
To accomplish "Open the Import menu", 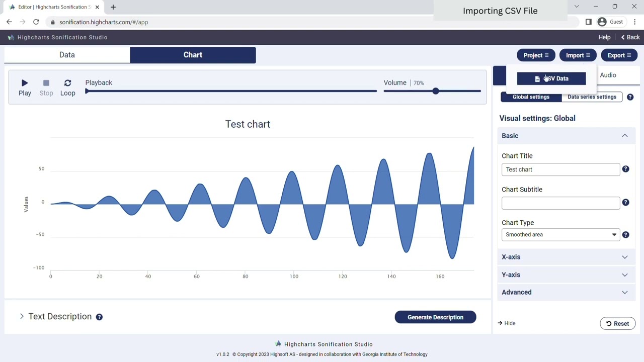I will [578, 55].
